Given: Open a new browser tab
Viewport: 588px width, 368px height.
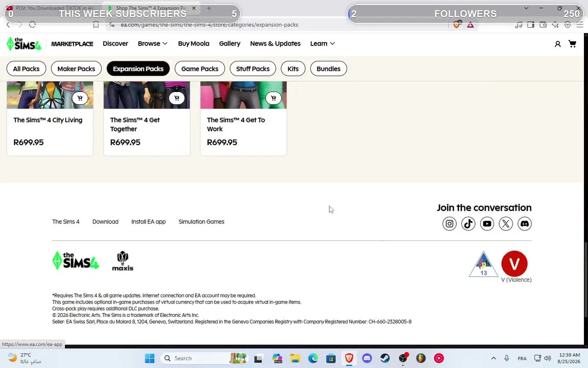Looking at the screenshot, I should tap(209, 8).
